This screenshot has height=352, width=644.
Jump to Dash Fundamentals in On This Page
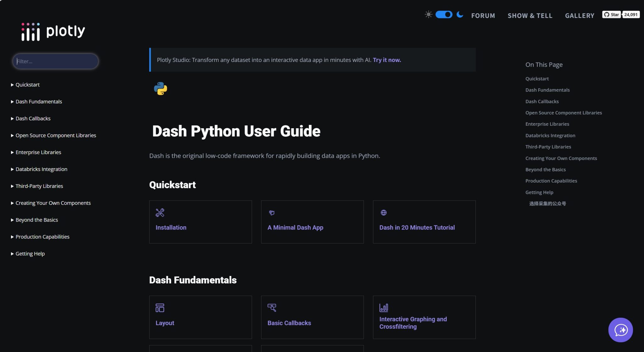point(547,90)
